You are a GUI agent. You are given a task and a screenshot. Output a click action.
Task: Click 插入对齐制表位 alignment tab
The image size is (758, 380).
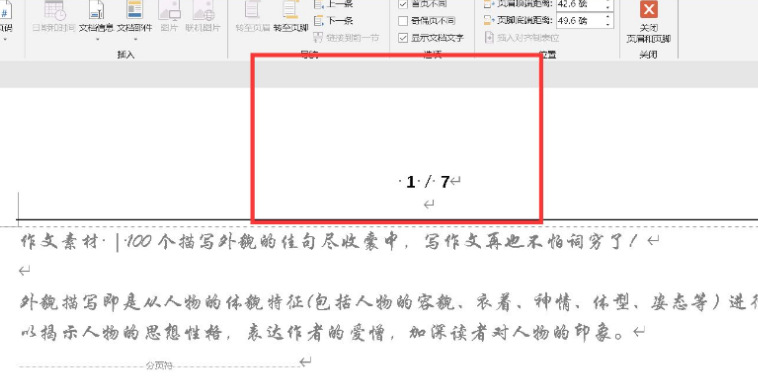pos(522,38)
